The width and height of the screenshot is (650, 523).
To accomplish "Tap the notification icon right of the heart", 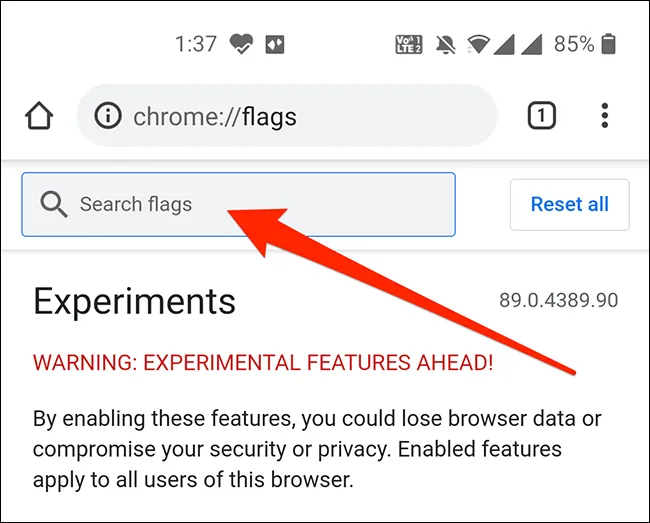I will point(275,44).
